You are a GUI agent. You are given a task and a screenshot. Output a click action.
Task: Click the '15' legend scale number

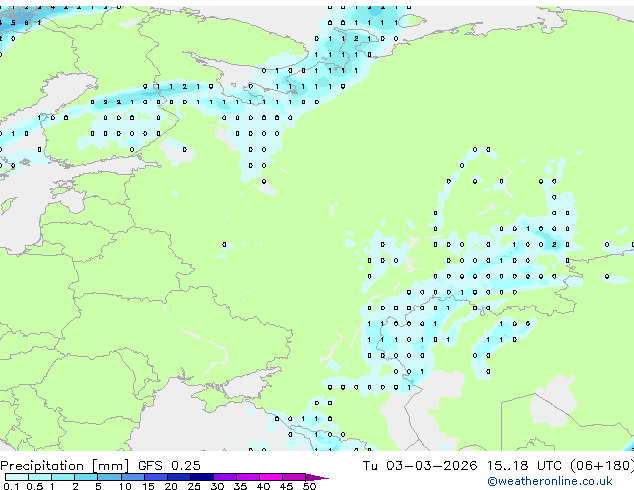pyautogui.click(x=148, y=486)
